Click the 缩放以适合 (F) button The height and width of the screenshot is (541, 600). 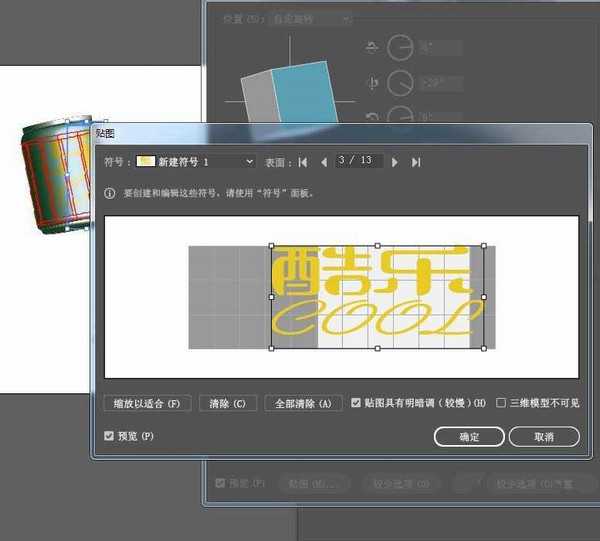click(147, 403)
